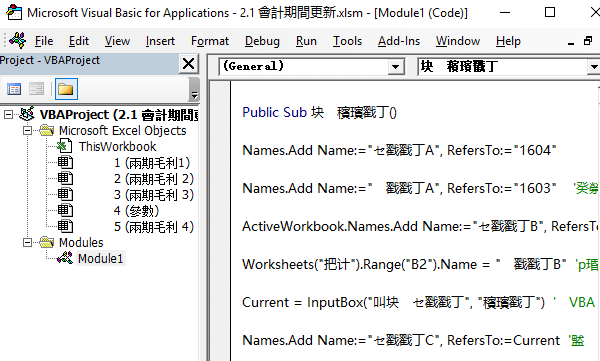Open the (General) object dropdown
Image resolution: width=600 pixels, height=361 pixels.
(x=396, y=67)
